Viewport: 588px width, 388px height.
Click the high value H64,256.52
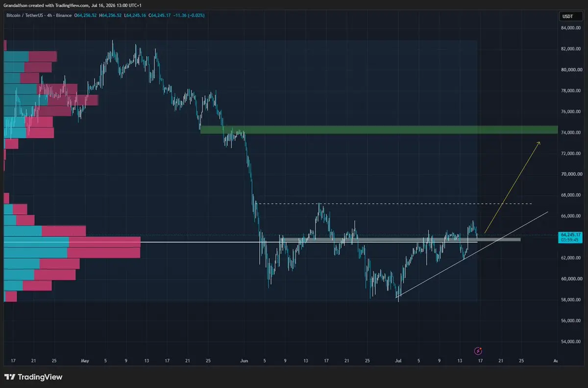[111, 16]
